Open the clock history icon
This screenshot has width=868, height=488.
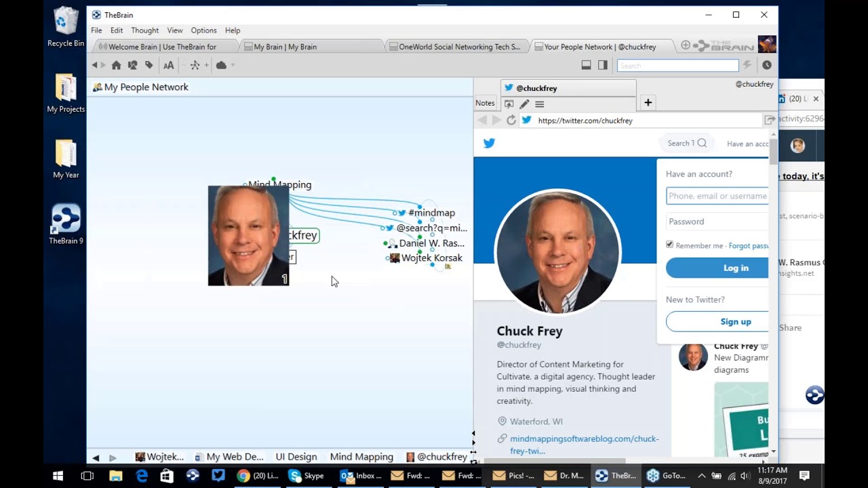tap(766, 65)
